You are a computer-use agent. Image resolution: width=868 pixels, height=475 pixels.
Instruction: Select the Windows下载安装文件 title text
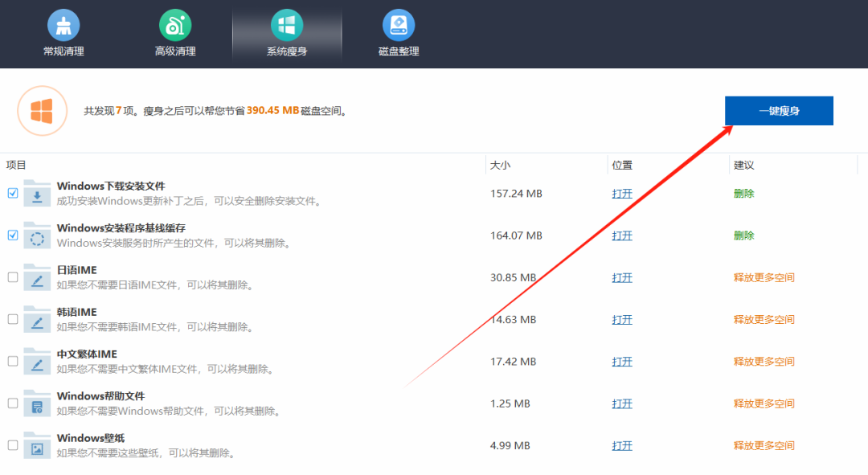click(111, 186)
